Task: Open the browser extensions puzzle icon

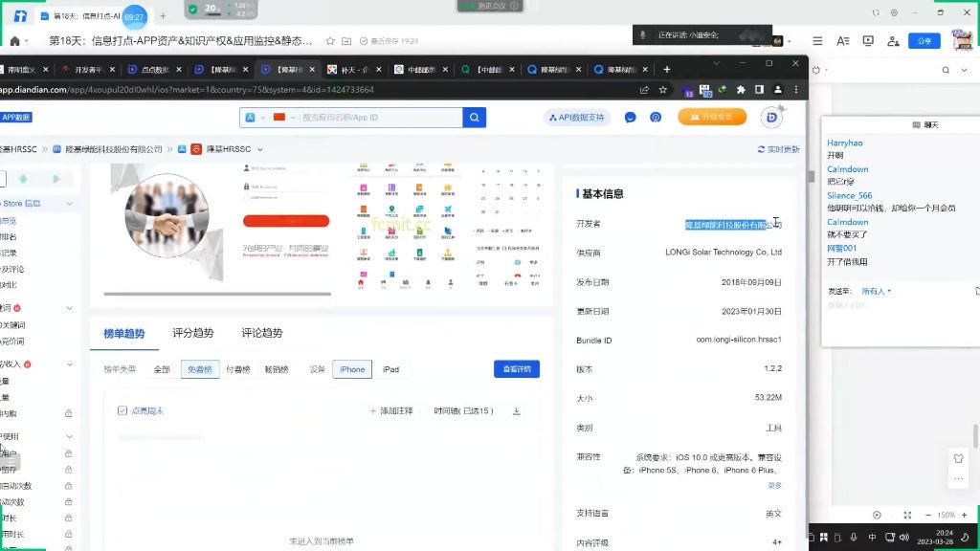Action: [742, 90]
